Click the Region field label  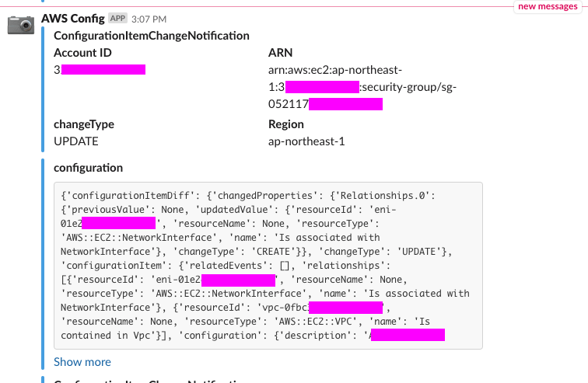click(x=285, y=124)
